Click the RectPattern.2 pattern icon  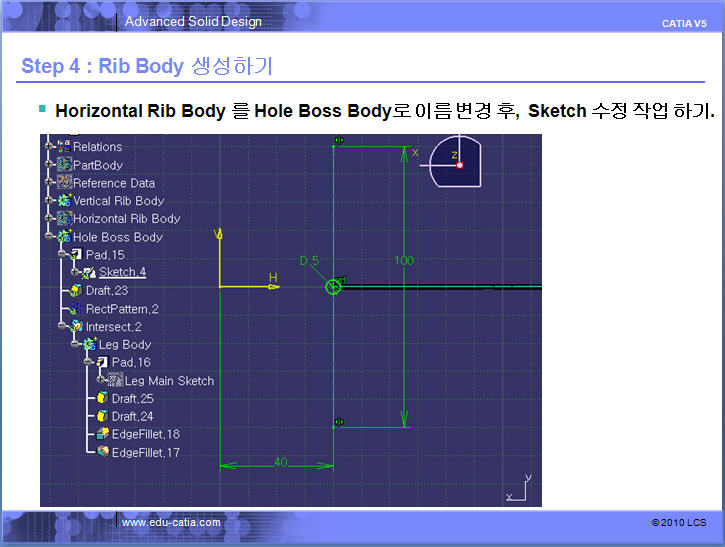(76, 309)
